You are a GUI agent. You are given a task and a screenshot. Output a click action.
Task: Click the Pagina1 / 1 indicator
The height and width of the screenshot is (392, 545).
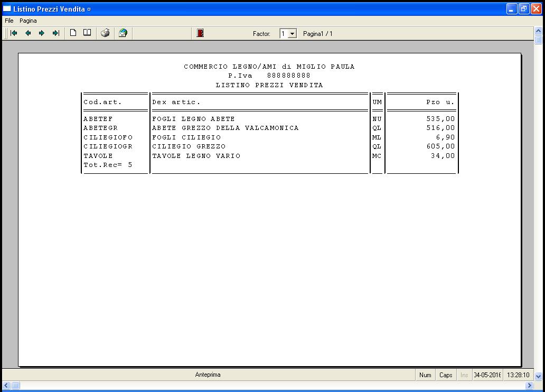point(318,34)
